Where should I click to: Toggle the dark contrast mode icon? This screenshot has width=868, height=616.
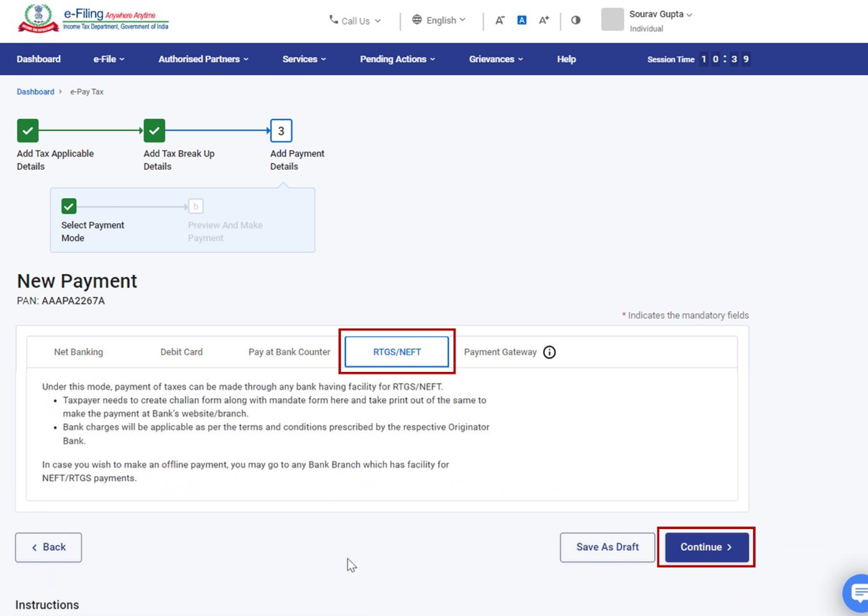pyautogui.click(x=575, y=20)
